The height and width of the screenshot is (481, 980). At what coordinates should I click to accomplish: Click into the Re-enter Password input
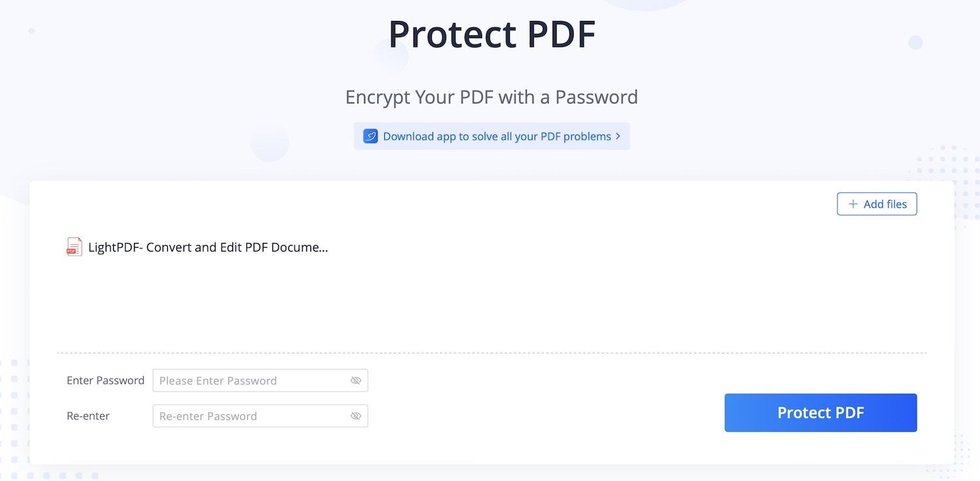(x=252, y=416)
